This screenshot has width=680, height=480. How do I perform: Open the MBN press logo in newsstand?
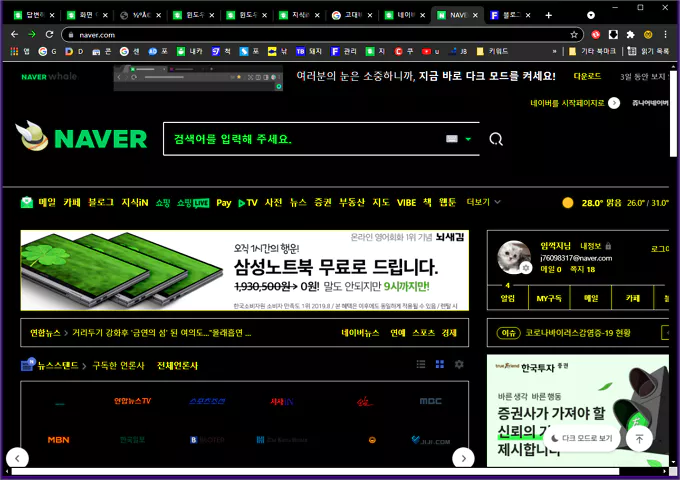pyautogui.click(x=59, y=440)
